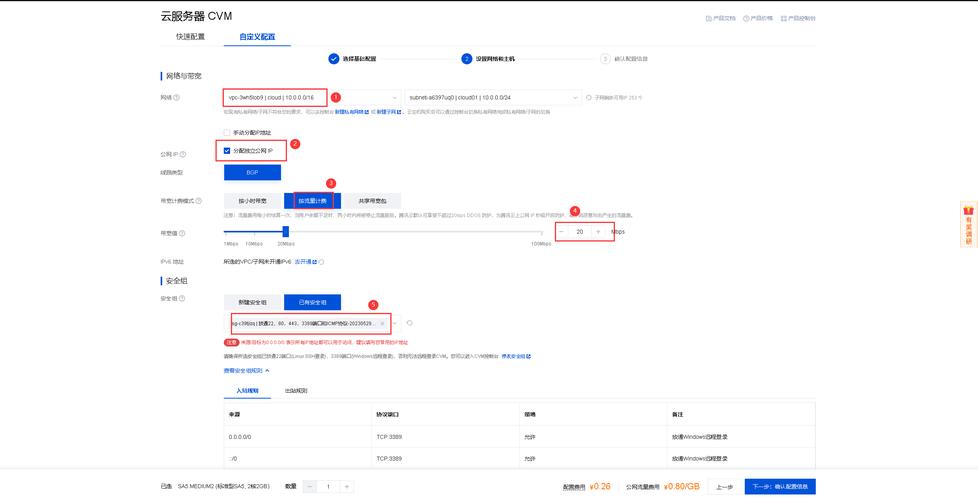This screenshot has height=500, width=978.
Task: Select 新建安全组 option
Action: tap(253, 302)
